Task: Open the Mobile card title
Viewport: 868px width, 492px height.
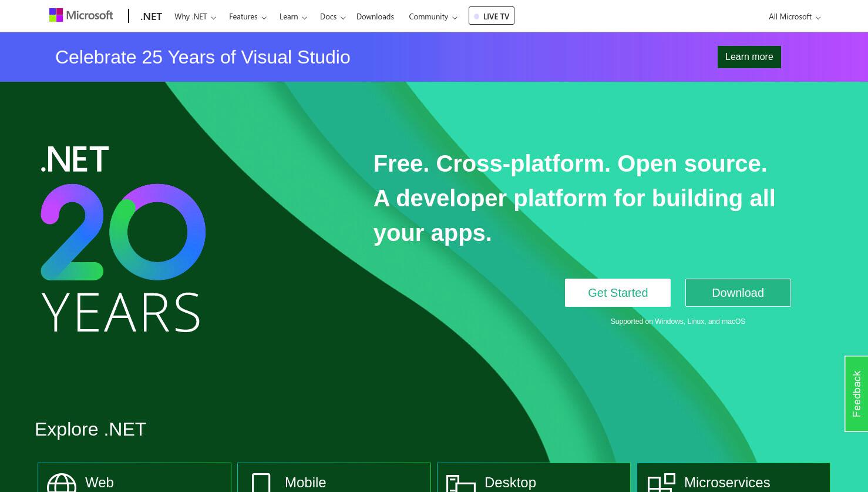Action: coord(305,483)
